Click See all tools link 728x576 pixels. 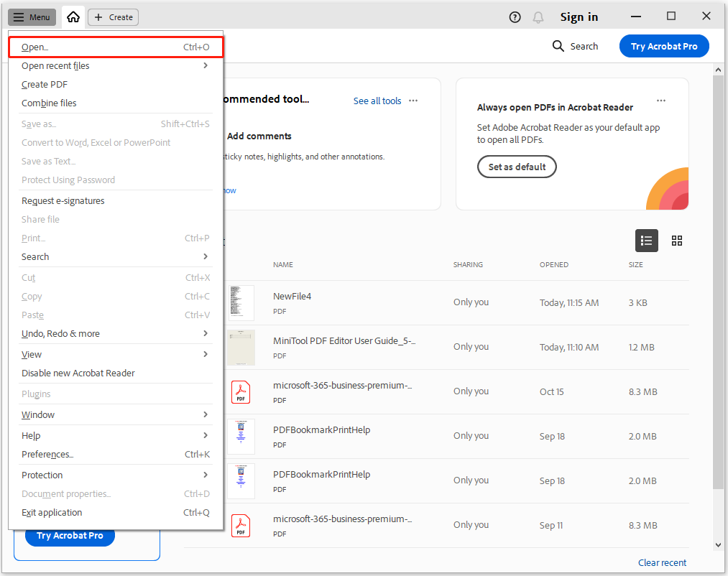[x=377, y=101]
